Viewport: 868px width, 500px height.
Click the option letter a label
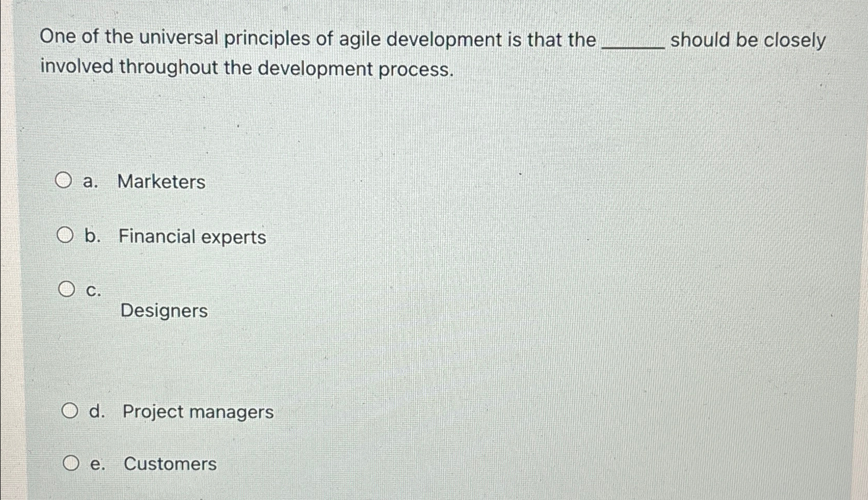[91, 182]
